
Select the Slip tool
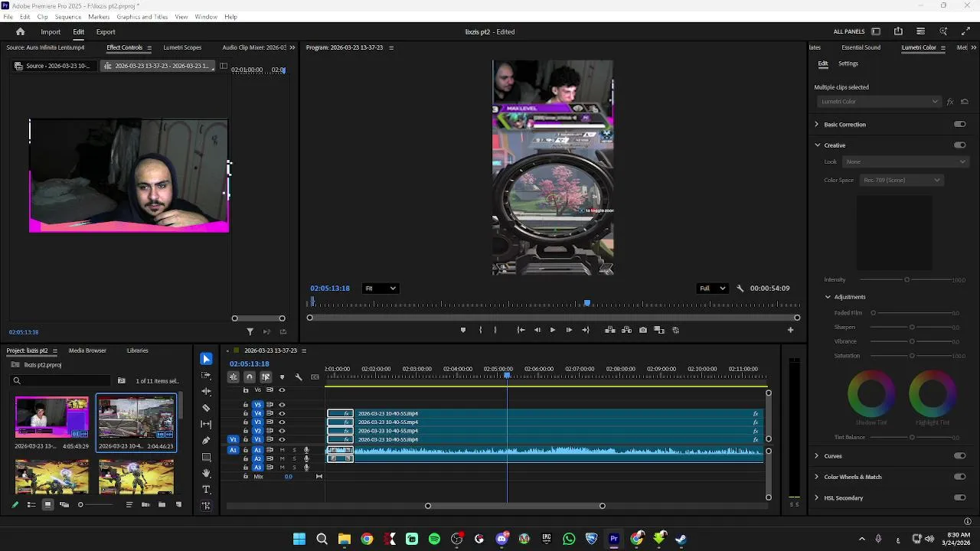coord(206,424)
